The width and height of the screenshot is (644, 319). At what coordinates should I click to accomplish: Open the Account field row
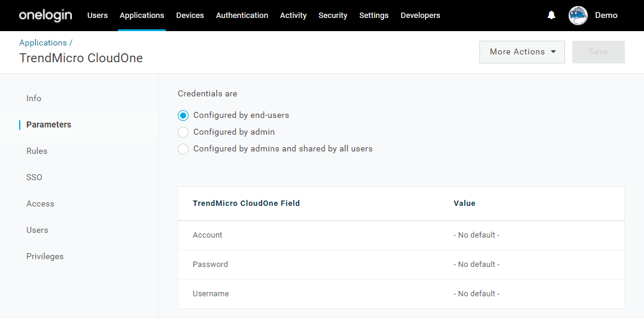[401, 235]
